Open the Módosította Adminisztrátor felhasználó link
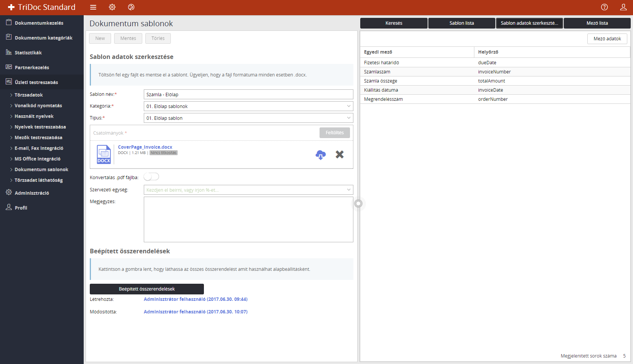 (x=196, y=312)
